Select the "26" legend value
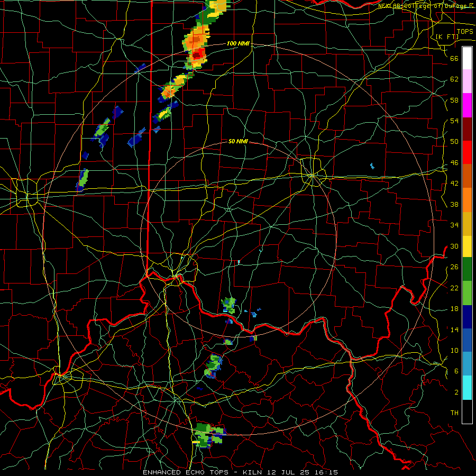The width and height of the screenshot is (476, 476). click(x=454, y=267)
